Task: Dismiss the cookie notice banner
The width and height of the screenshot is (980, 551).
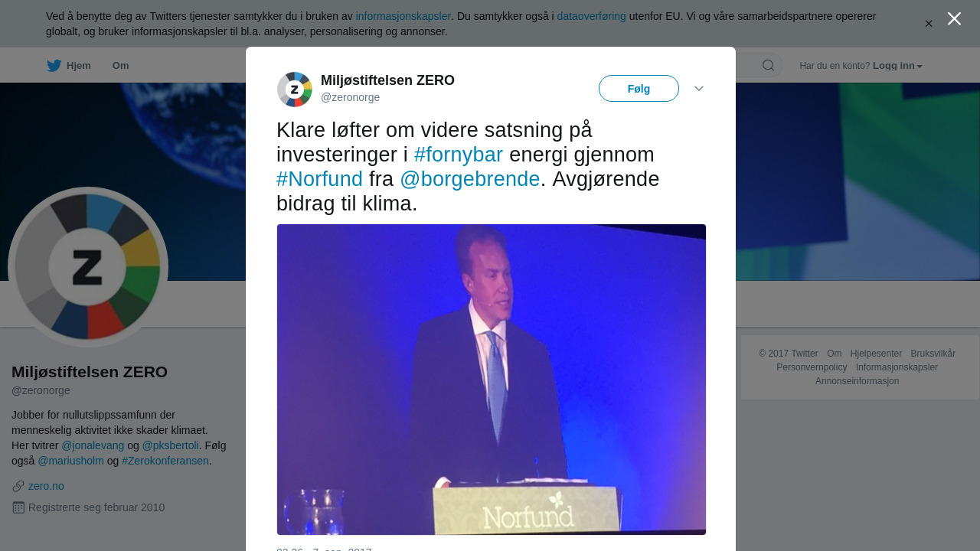Action: 929,24
